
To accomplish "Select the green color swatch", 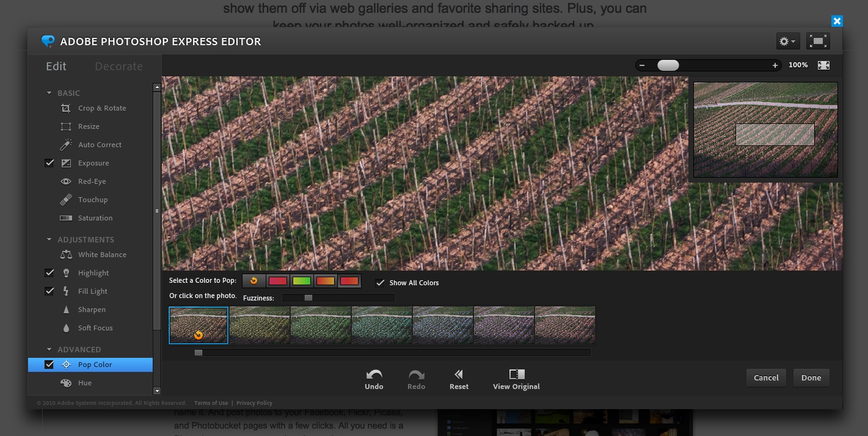I will [301, 281].
